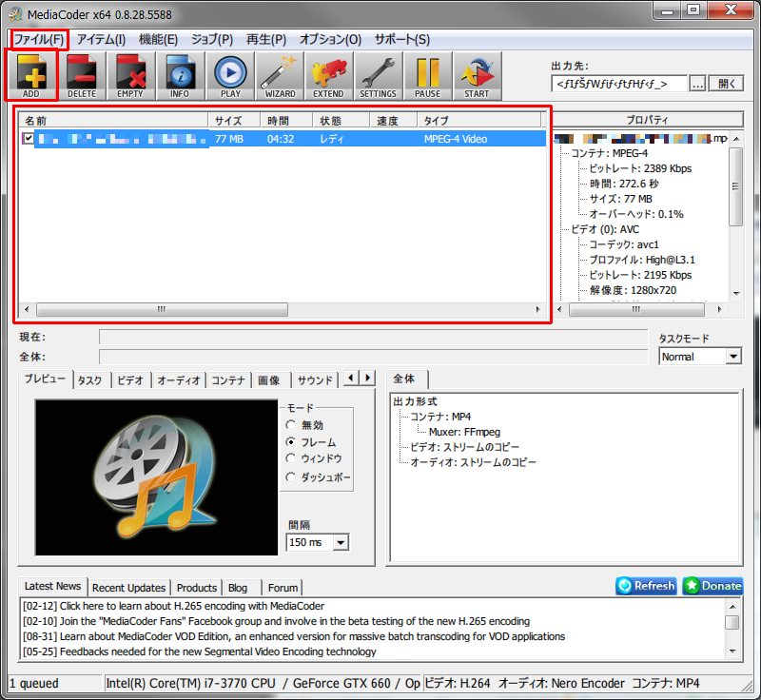Click the browse '...' output button

coord(697,84)
